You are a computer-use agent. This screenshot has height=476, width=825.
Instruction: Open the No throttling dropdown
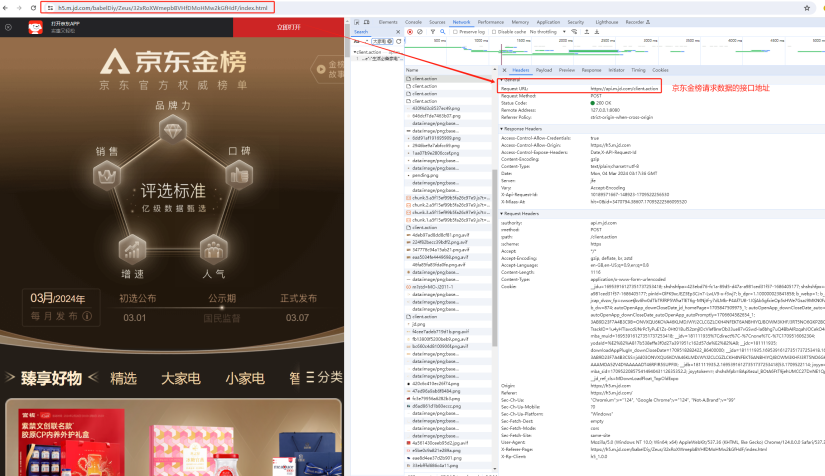click(548, 32)
